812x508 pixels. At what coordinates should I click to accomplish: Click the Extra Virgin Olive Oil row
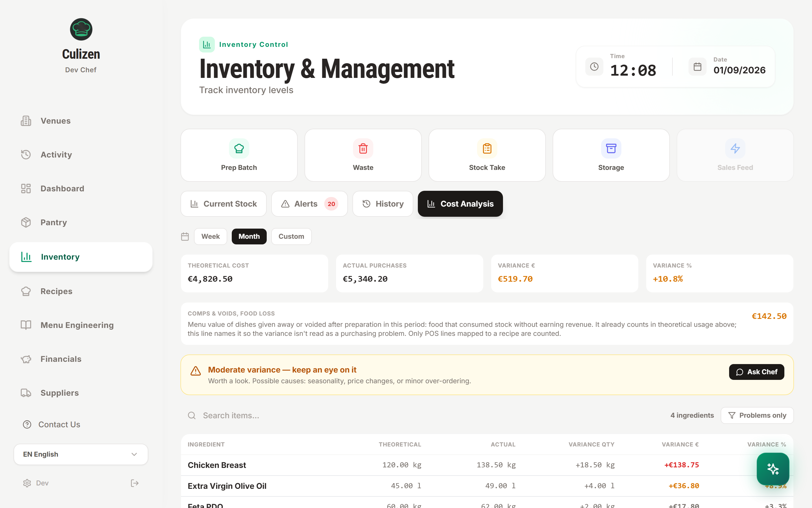[487, 486]
